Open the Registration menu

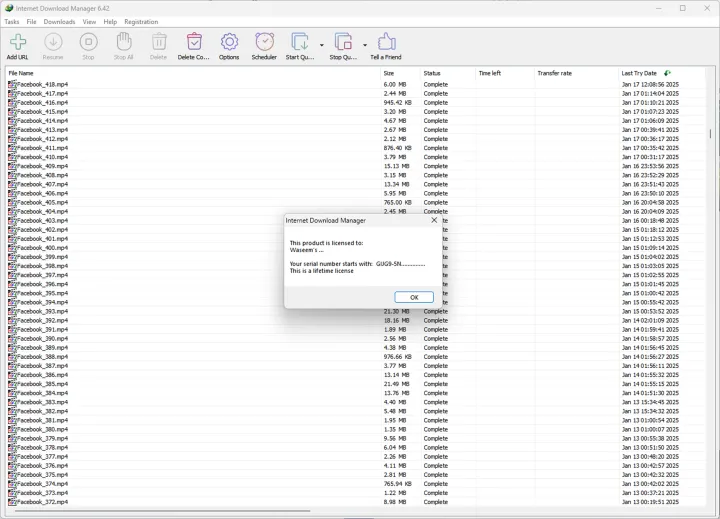[x=141, y=21]
